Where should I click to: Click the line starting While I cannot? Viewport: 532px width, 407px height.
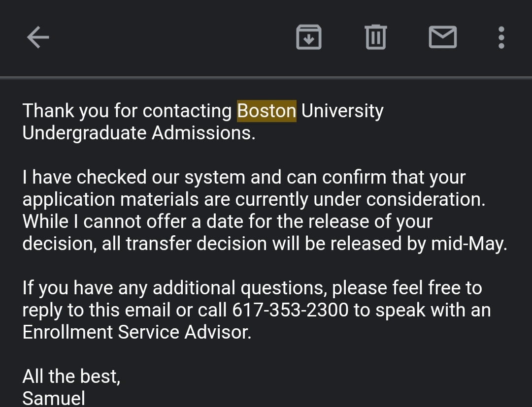point(227,221)
